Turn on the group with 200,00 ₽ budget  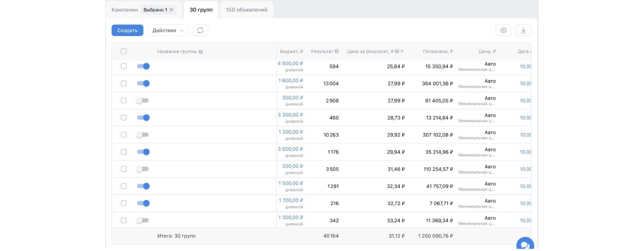point(142,169)
